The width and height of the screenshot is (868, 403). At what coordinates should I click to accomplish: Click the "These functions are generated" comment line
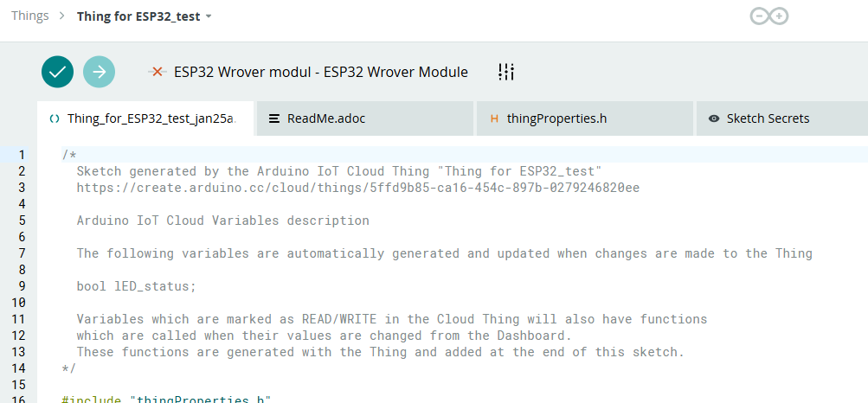tap(381, 352)
